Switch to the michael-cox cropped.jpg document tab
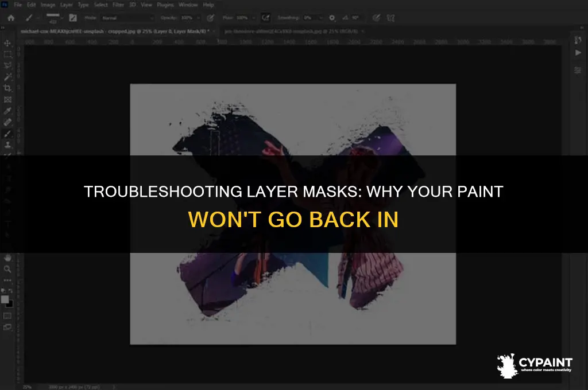 115,32
